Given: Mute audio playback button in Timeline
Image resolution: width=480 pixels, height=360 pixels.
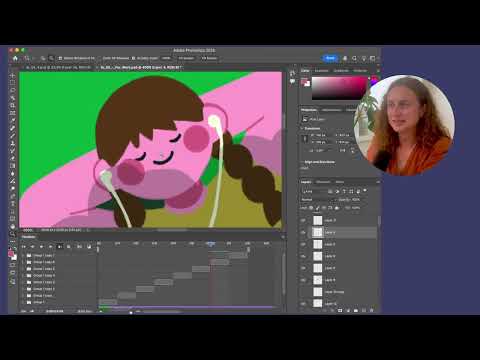Looking at the screenshot, I should point(60,247).
